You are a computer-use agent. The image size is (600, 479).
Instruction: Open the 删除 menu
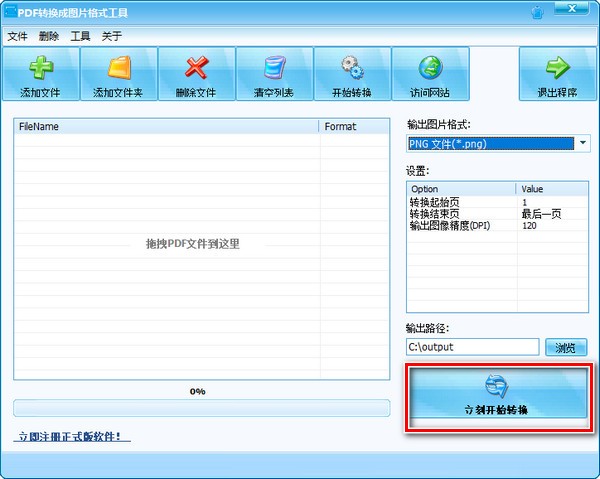(x=49, y=36)
